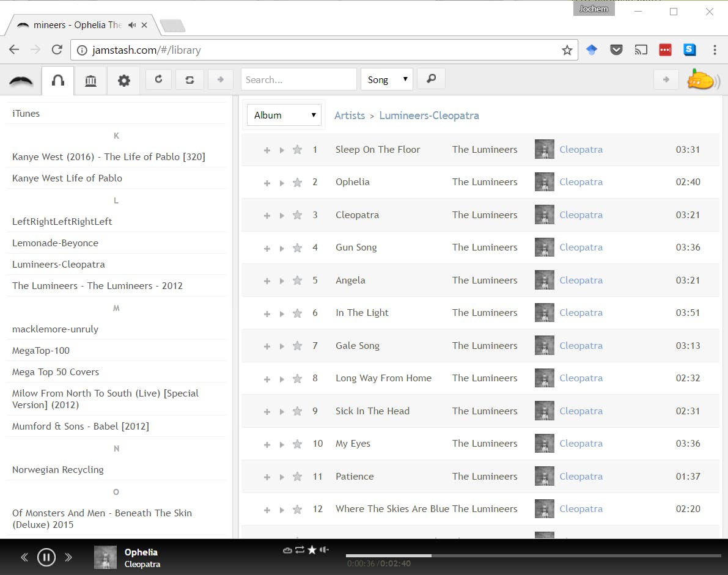
Task: Click the Cast extension icon
Action: [641, 49]
